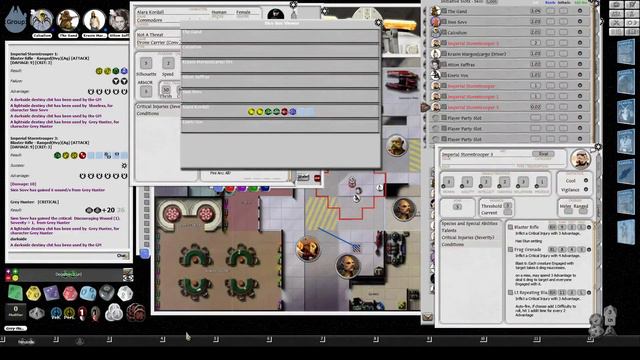This screenshot has height=360, width=640.
Task: Pick up the red Challenge die
Action: 70,293
